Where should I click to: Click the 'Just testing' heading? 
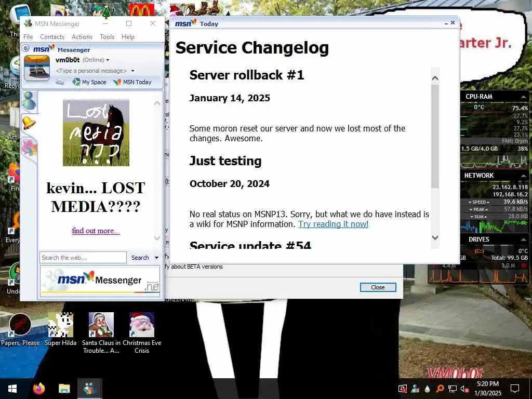(225, 161)
